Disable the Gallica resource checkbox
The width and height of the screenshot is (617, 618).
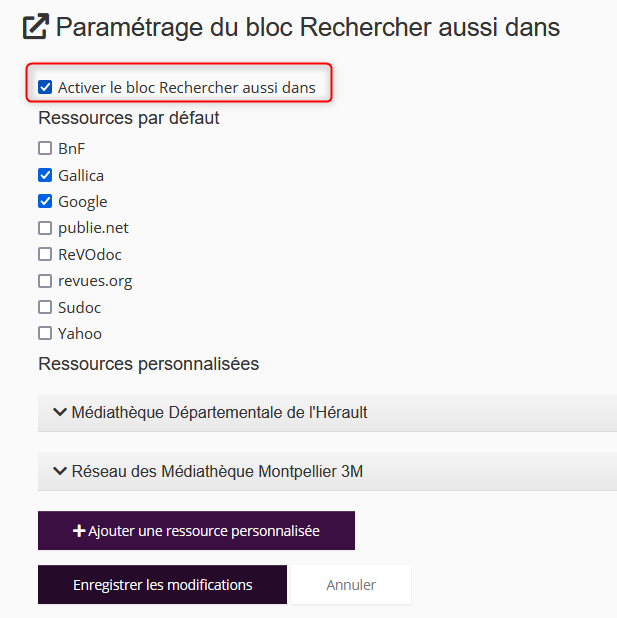(45, 175)
